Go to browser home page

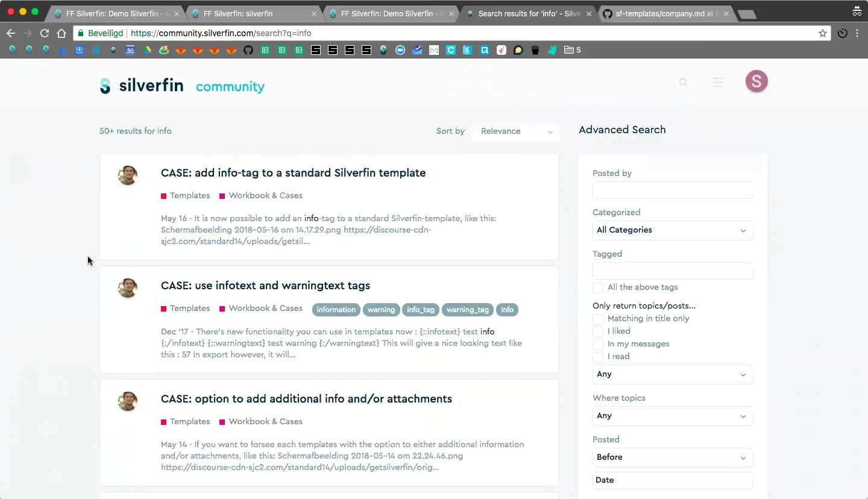pos(61,33)
